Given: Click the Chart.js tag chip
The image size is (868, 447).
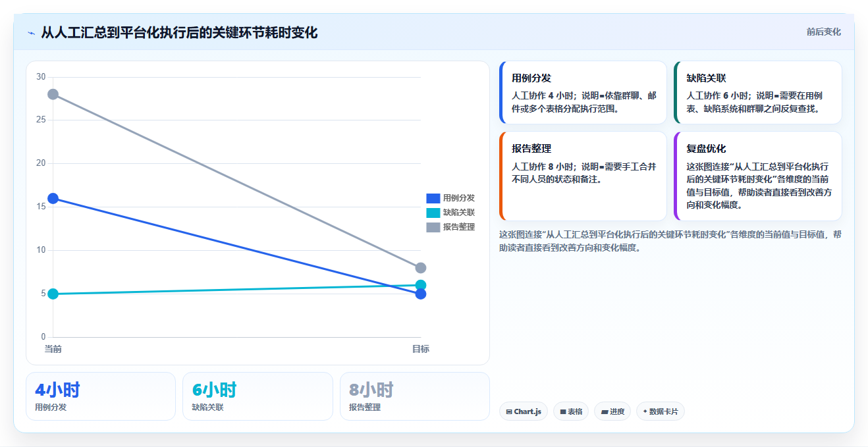Looking at the screenshot, I should pos(524,411).
